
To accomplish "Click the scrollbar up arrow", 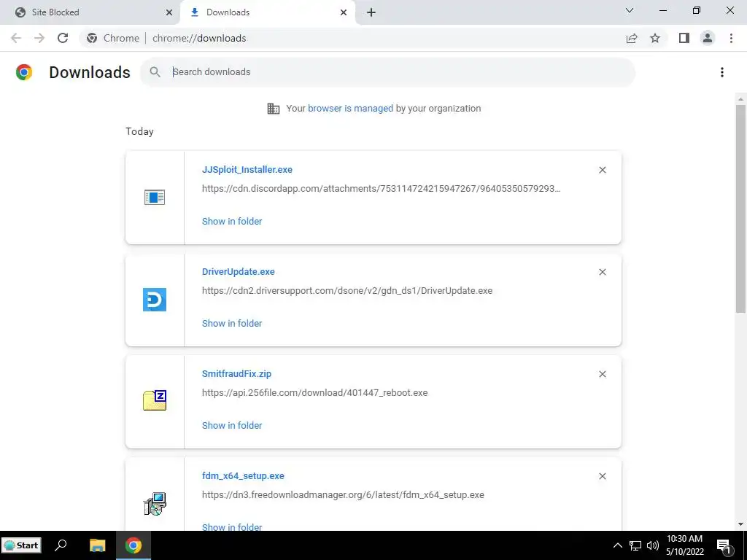I will pos(740,99).
